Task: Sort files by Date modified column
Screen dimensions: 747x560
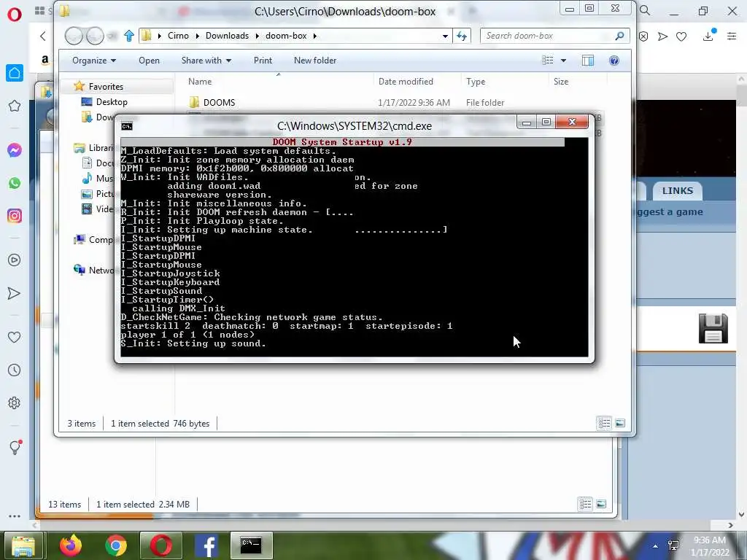Action: (406, 82)
